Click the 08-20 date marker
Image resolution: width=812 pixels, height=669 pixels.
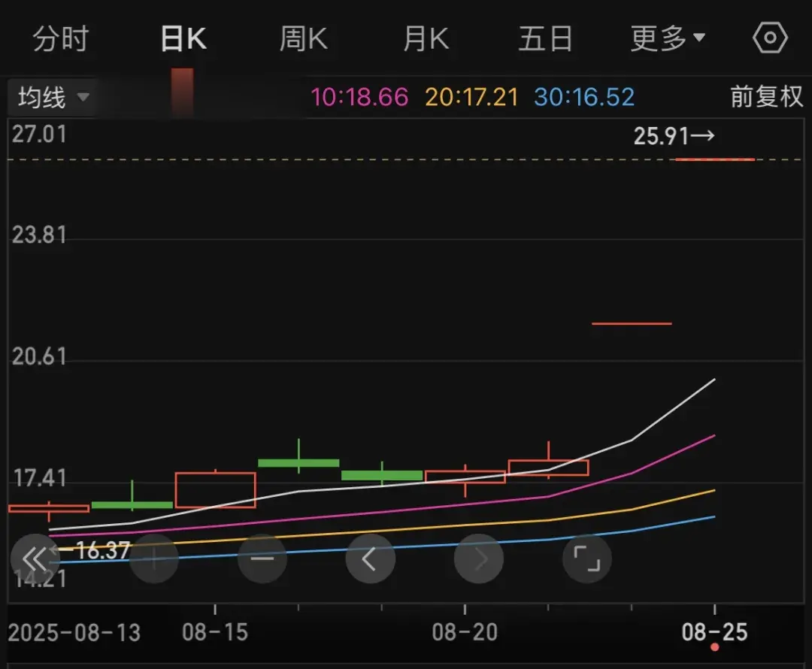pyautogui.click(x=465, y=632)
